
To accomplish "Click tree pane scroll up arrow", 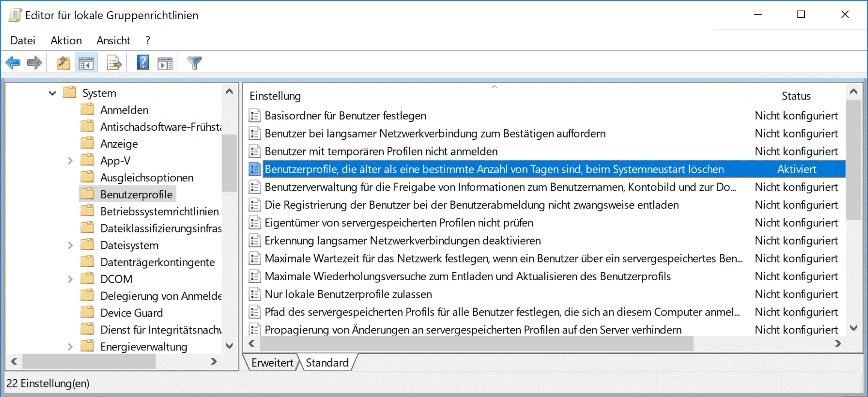I will tap(229, 91).
